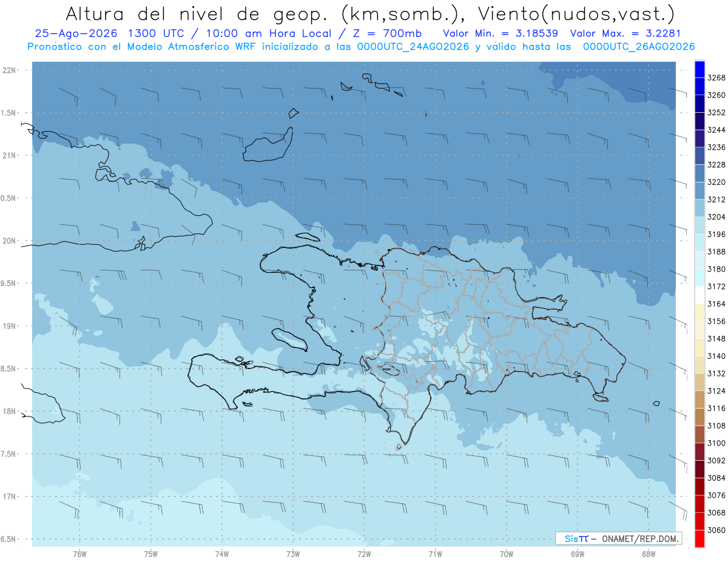Click the legend value 3076
728x562 pixels.
point(716,495)
